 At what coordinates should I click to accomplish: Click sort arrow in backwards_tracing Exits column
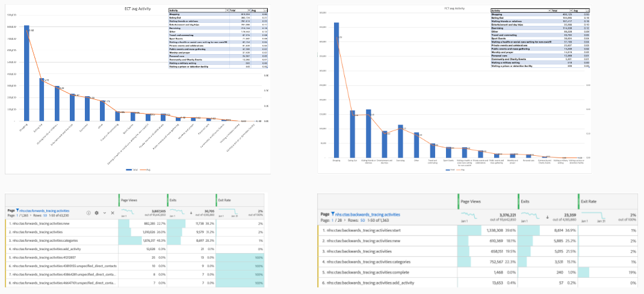coord(548,216)
